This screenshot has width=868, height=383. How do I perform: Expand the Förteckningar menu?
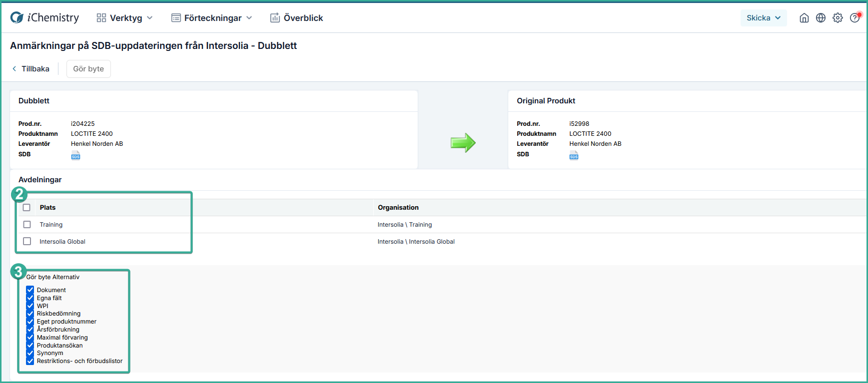click(212, 18)
